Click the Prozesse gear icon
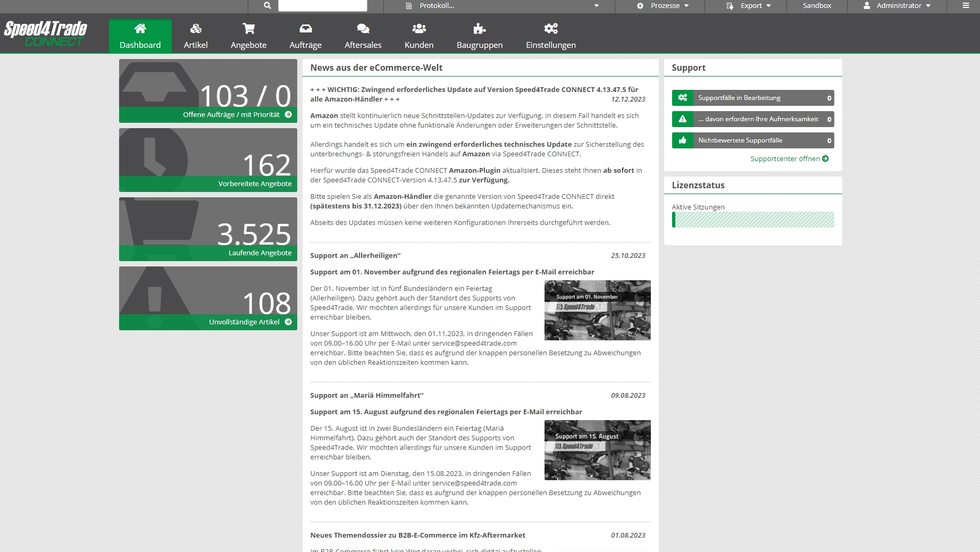 pos(640,6)
